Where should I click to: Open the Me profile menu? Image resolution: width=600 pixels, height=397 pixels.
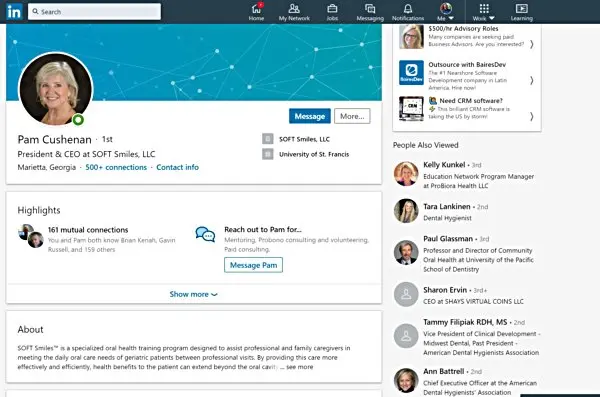[x=445, y=12]
